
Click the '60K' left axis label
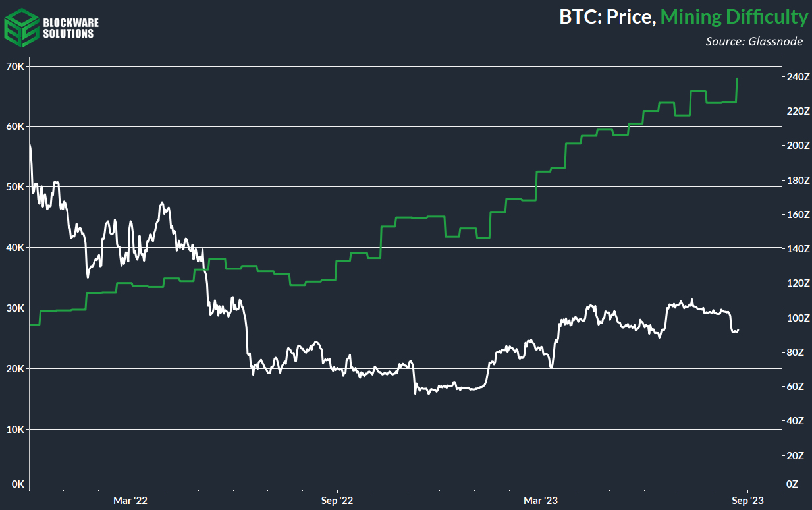tap(16, 126)
